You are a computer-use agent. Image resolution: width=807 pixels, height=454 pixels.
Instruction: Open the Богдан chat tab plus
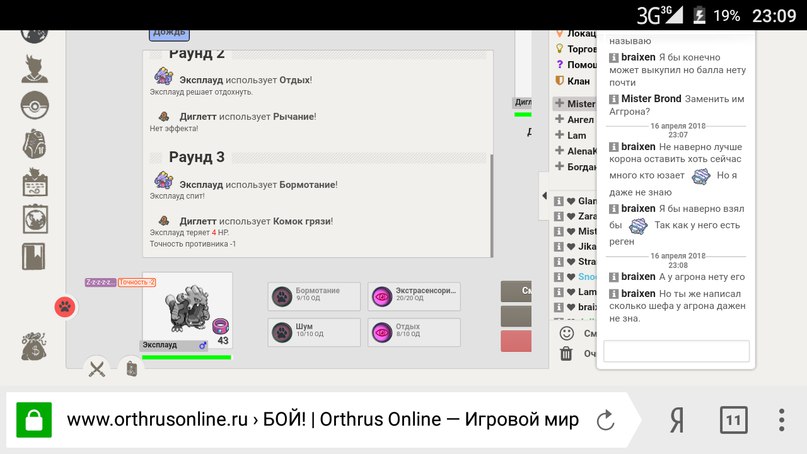click(x=559, y=166)
